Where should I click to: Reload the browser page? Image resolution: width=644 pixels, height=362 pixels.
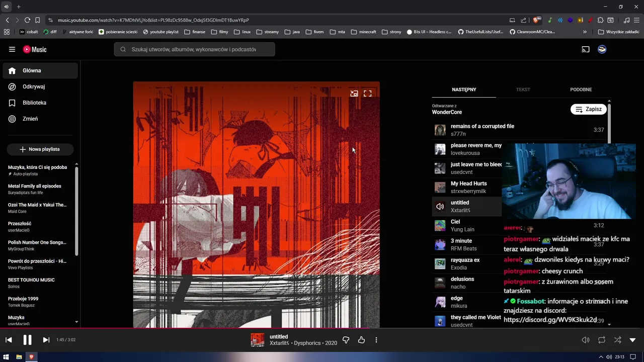(x=27, y=20)
